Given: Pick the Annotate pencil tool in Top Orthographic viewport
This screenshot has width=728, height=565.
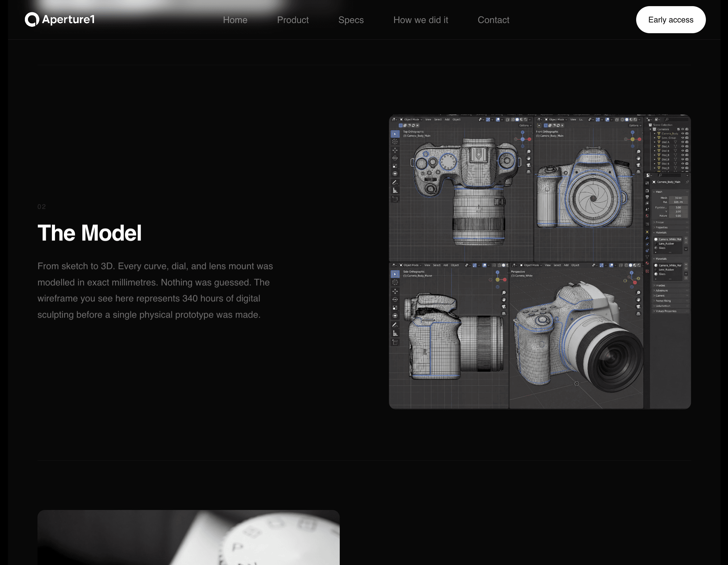Looking at the screenshot, I should coord(395,182).
